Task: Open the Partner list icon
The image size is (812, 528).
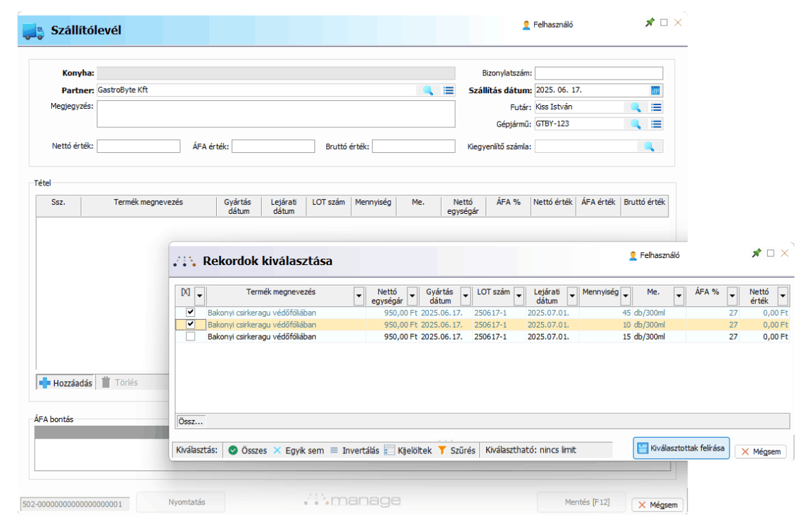Action: 448,91
